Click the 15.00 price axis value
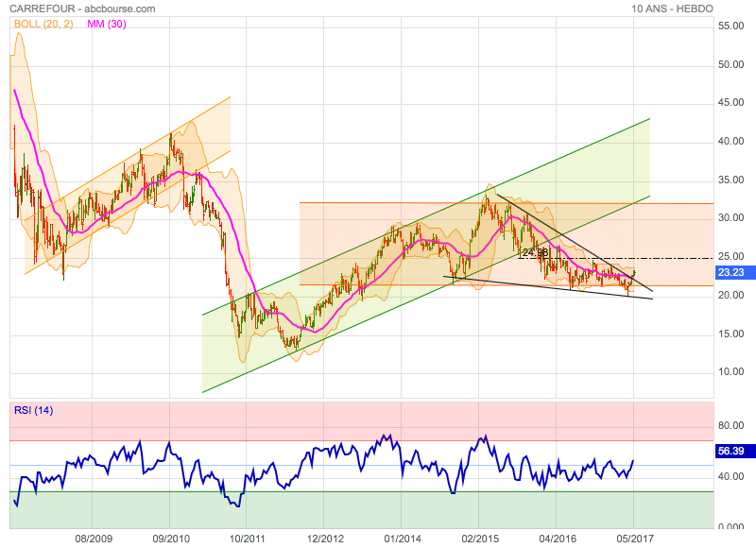 point(730,334)
